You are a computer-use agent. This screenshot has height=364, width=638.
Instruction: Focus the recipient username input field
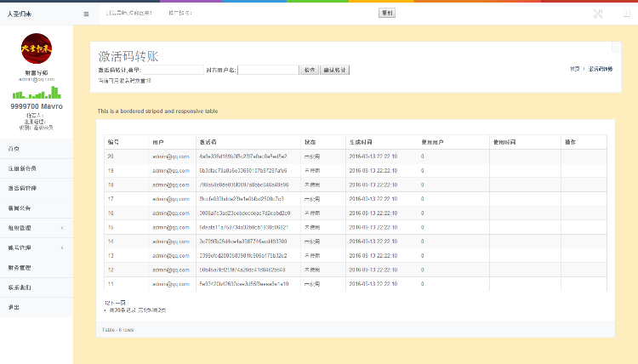[268, 70]
